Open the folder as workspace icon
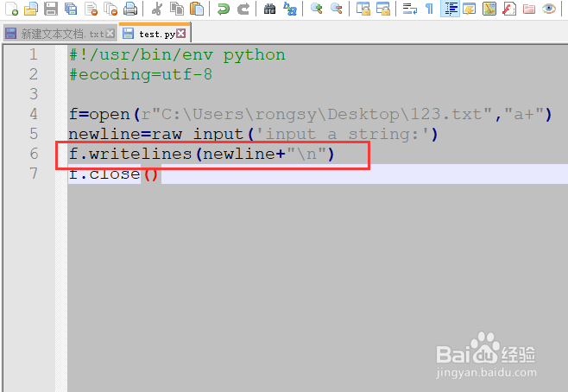 529,9
